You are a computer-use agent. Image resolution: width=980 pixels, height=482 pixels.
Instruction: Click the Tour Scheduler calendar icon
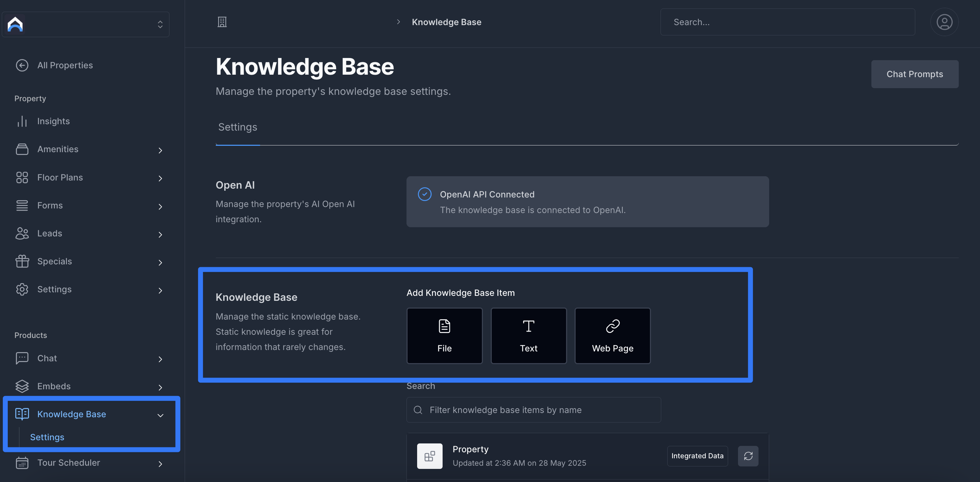[22, 463]
